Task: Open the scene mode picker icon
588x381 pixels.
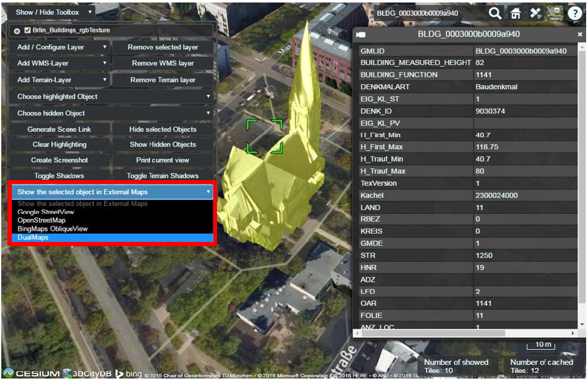Action: pos(536,13)
